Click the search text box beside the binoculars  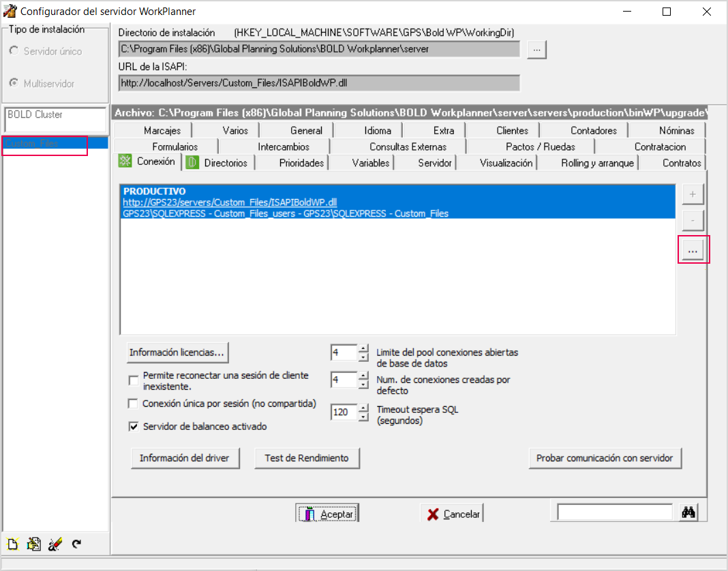pyautogui.click(x=615, y=512)
